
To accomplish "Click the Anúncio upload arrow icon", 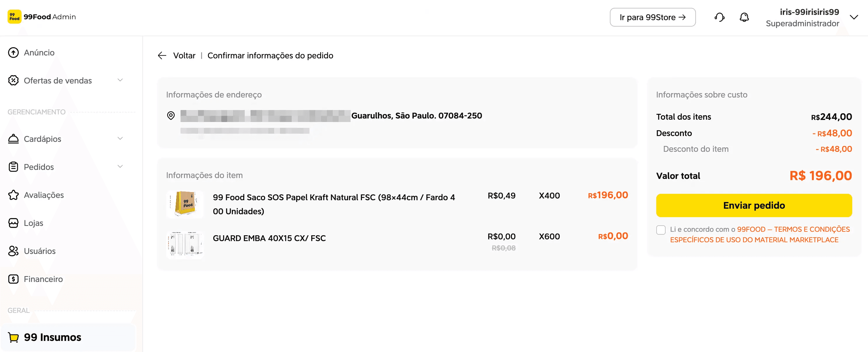I will pos(13,53).
